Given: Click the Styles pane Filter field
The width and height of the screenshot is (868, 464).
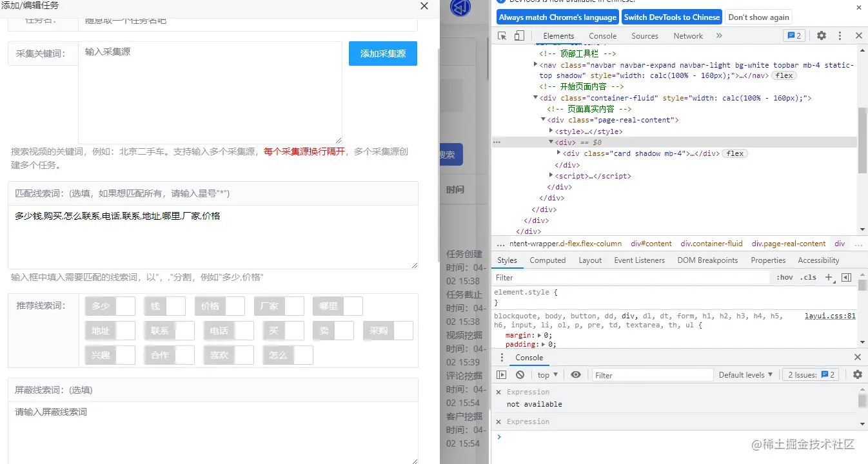Looking at the screenshot, I should 632,278.
